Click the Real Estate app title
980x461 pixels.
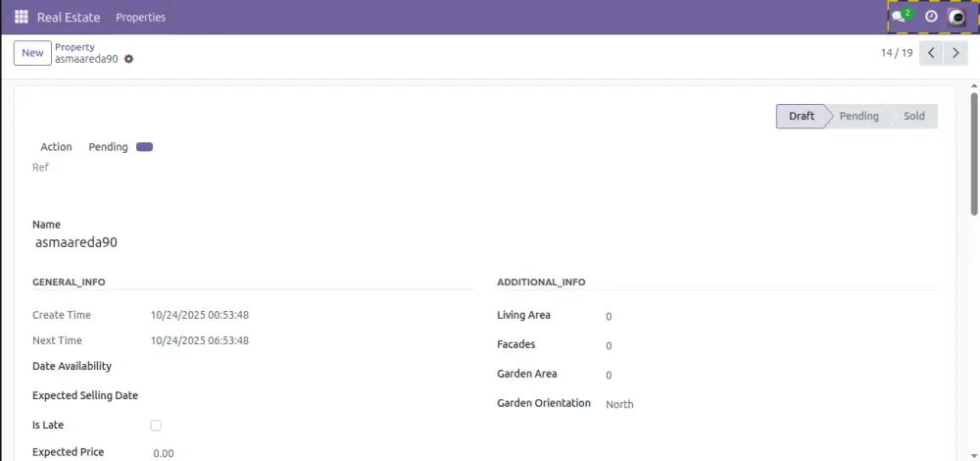[x=69, y=18]
